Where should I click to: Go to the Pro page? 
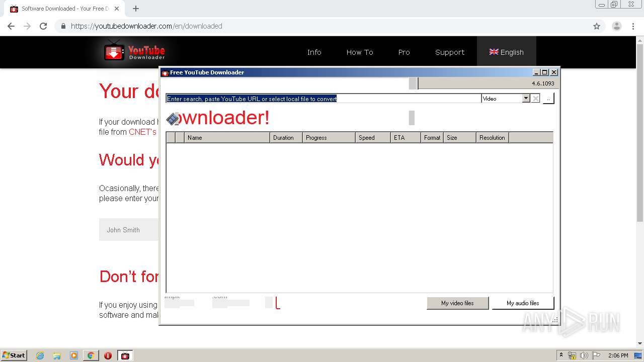coord(404,52)
